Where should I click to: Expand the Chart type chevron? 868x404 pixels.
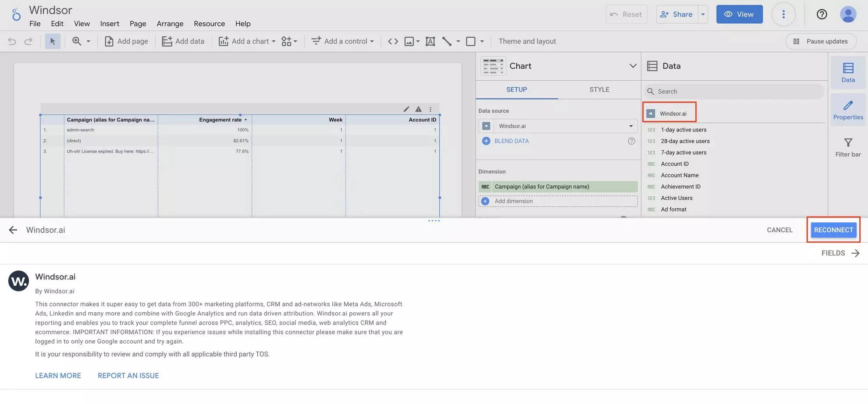click(633, 66)
